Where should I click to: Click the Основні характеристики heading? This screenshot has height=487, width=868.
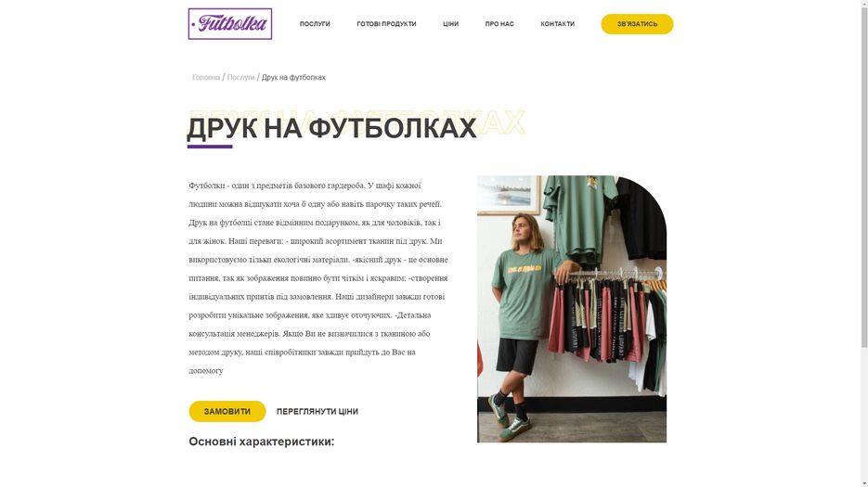(261, 442)
